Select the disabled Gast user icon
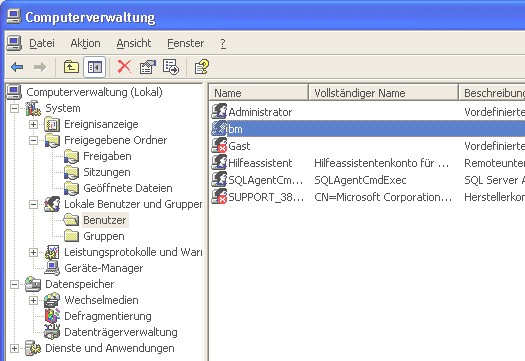 [x=219, y=145]
